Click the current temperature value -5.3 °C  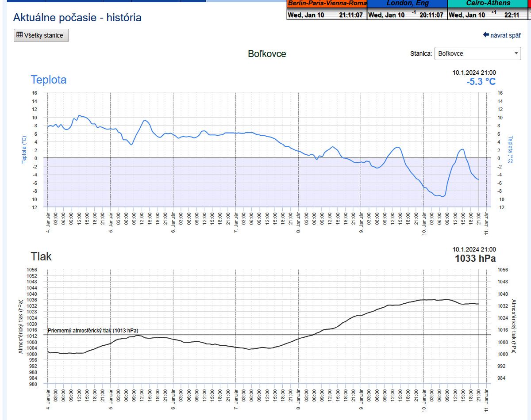click(x=481, y=82)
